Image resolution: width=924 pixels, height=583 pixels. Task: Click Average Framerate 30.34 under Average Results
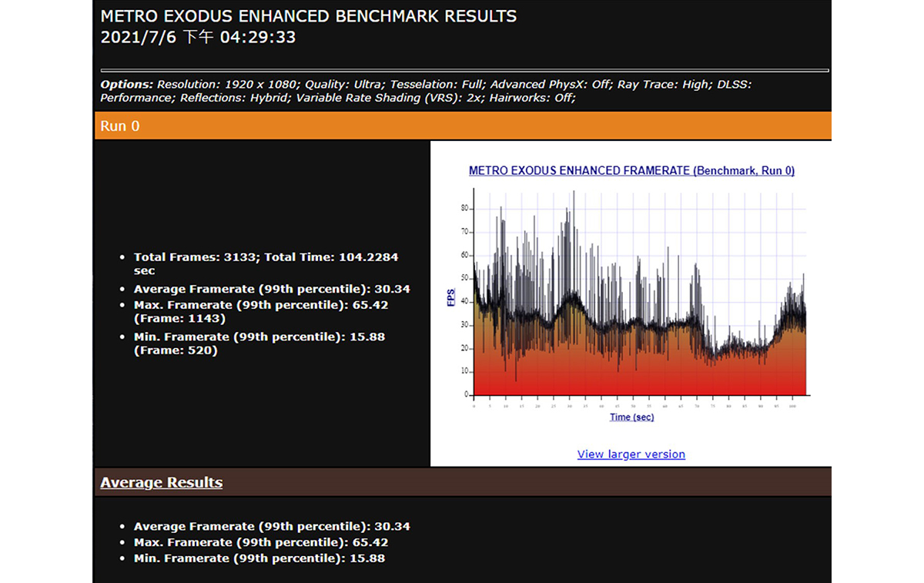point(272,527)
